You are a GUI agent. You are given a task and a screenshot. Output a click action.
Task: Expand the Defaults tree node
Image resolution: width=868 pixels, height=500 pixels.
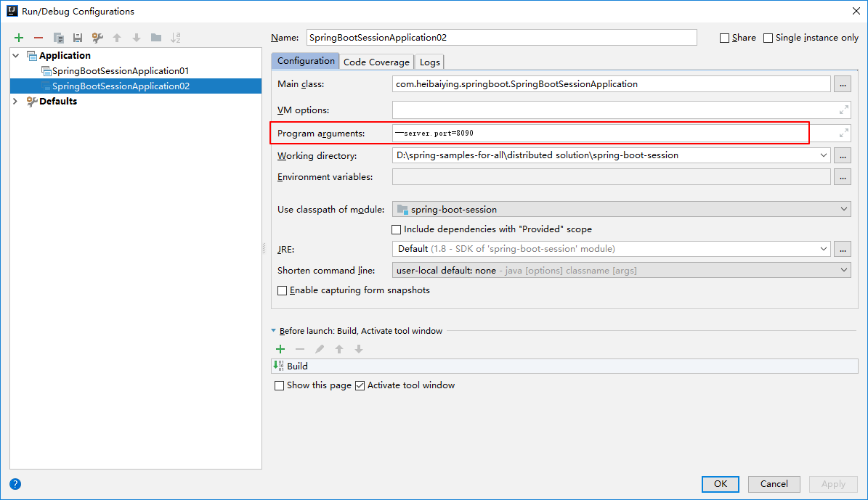[16, 102]
